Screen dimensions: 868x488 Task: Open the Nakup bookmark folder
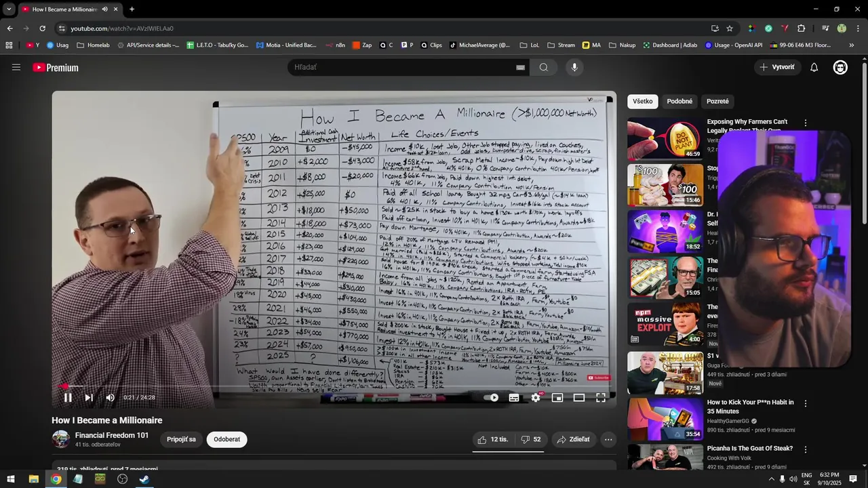click(x=622, y=45)
